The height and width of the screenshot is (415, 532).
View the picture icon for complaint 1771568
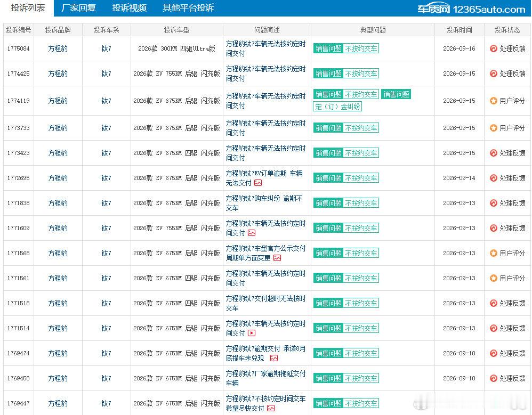[x=277, y=258]
